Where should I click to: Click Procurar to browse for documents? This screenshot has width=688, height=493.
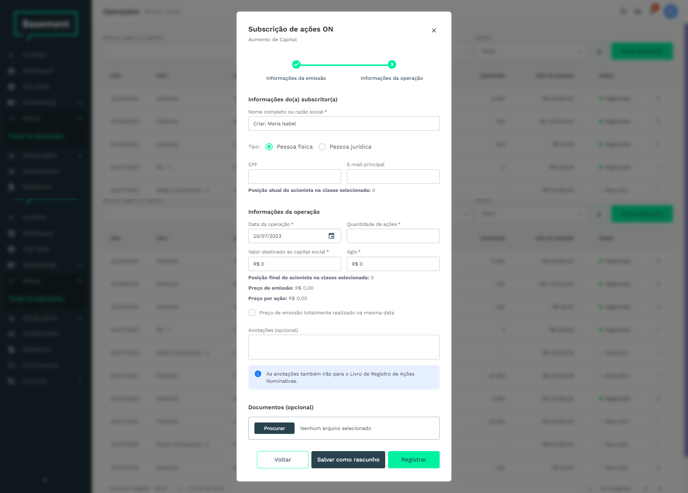274,428
